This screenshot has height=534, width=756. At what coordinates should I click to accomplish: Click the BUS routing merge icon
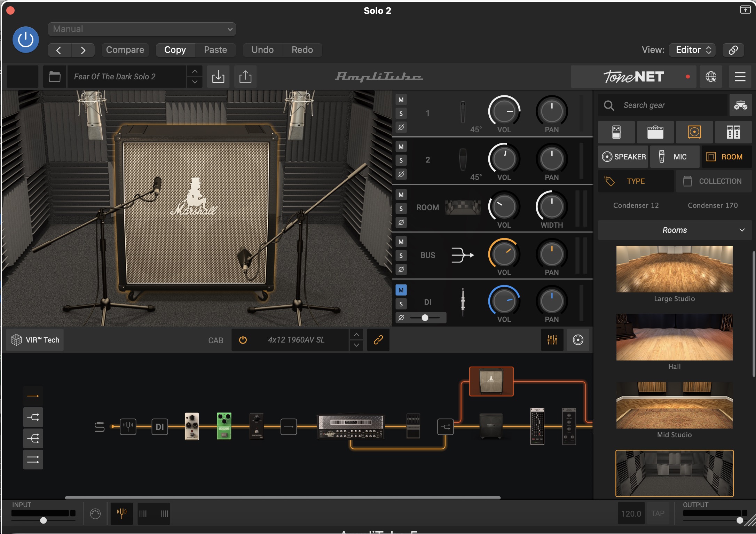(x=463, y=255)
